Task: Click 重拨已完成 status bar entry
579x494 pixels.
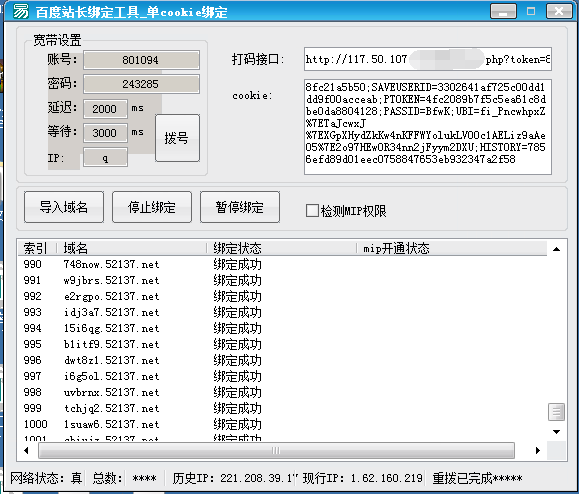Action: pyautogui.click(x=477, y=478)
